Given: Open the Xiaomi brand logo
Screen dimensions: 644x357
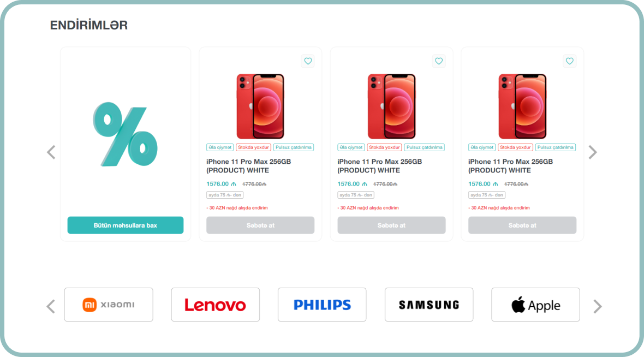Looking at the screenshot, I should coord(109,305).
